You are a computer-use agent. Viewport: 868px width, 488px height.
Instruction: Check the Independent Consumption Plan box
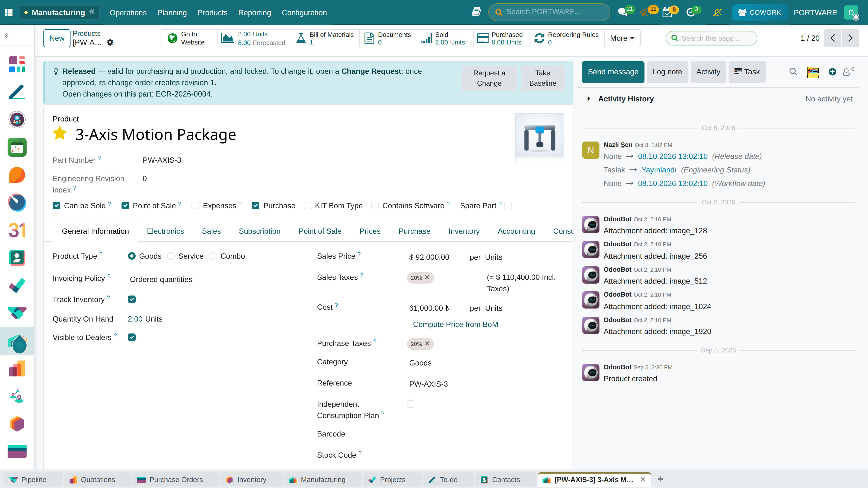[x=410, y=404]
